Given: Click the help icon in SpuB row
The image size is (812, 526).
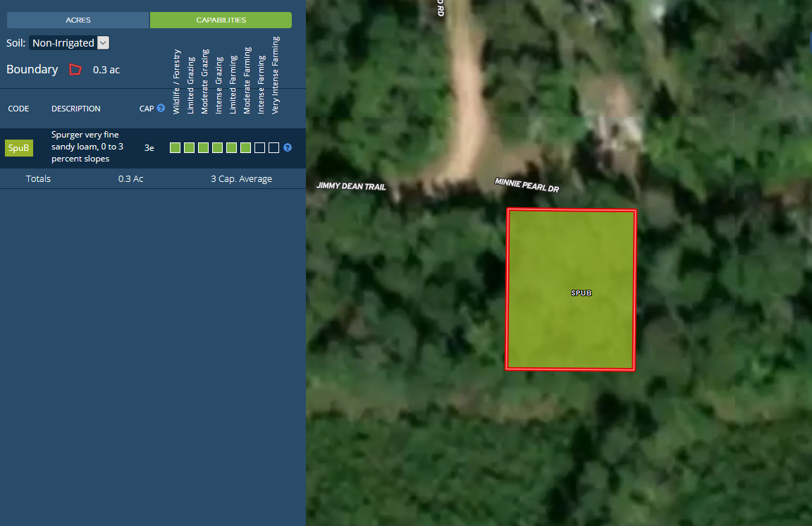Looking at the screenshot, I should 288,148.
